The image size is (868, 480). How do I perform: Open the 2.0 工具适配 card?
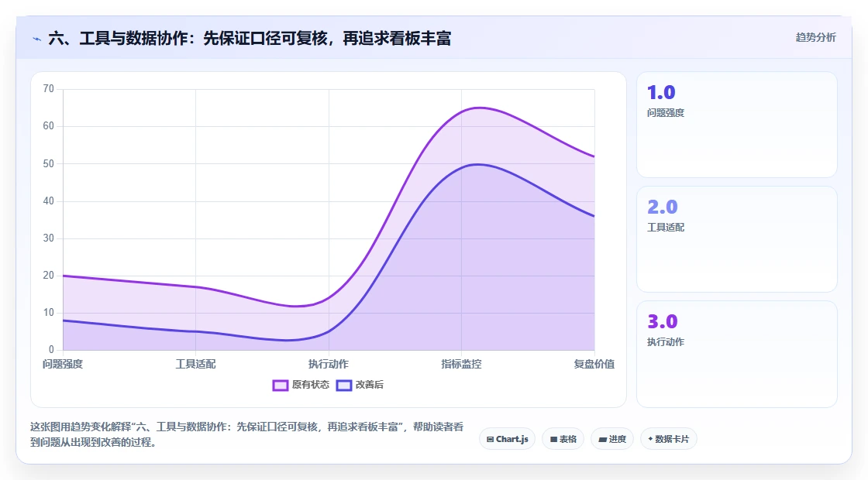click(x=737, y=239)
